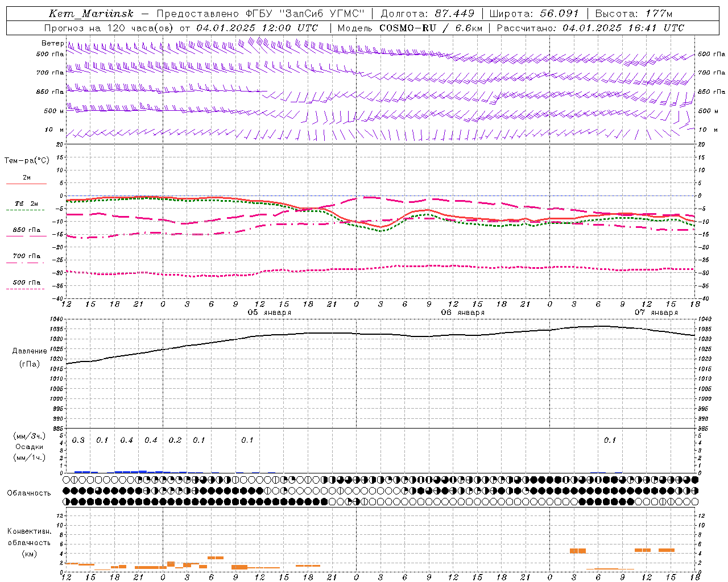The height and width of the screenshot is (582, 728).
Task: Click the Ветер wind panel label
Action: (x=52, y=43)
